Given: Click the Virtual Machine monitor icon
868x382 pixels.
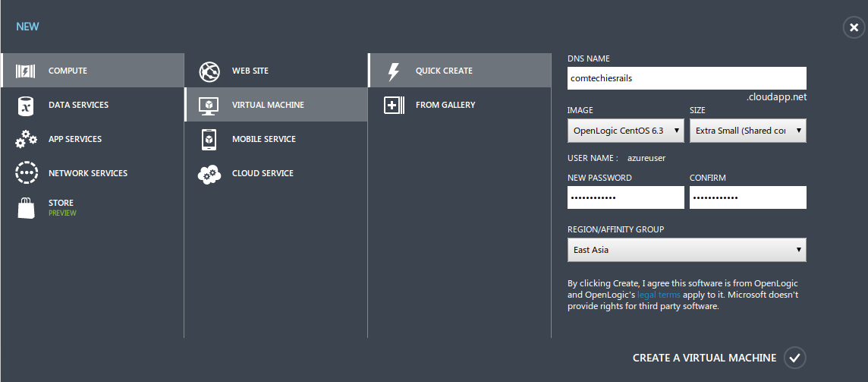Looking at the screenshot, I should (x=209, y=106).
